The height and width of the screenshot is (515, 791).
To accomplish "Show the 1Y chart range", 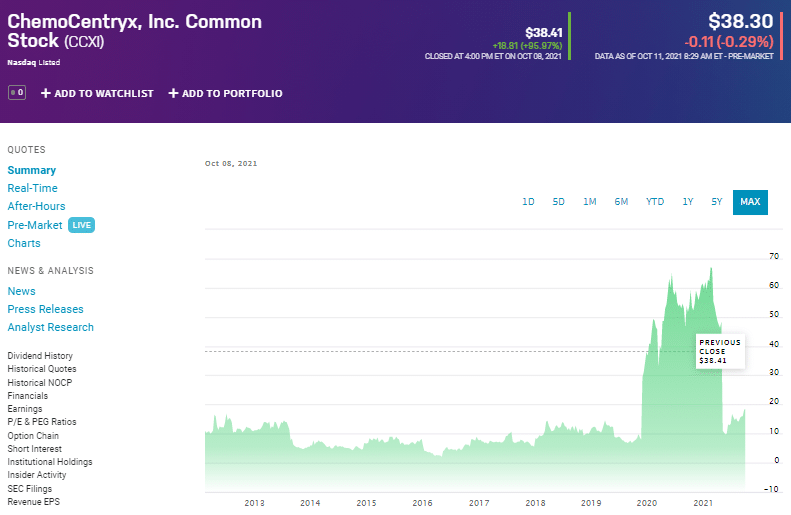I will click(x=688, y=202).
